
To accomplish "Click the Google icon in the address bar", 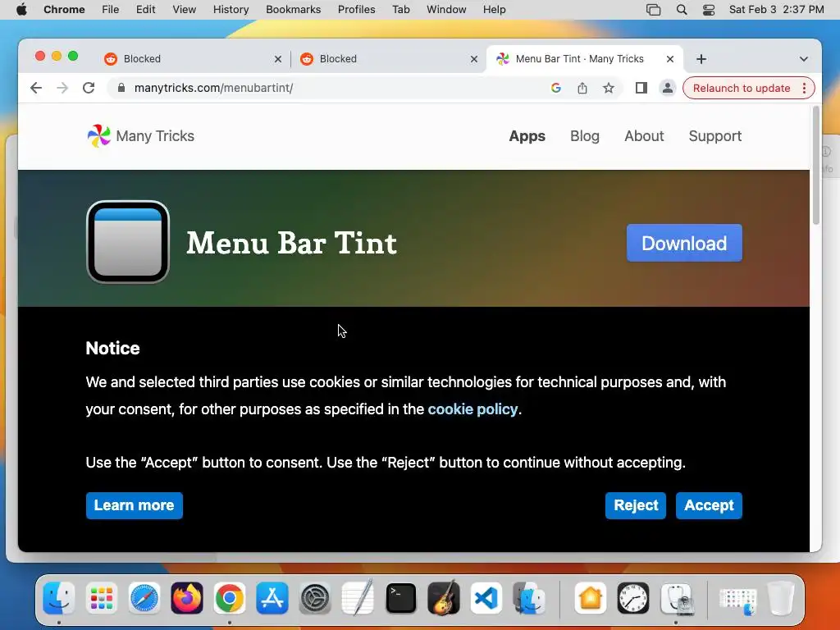I will click(x=556, y=88).
